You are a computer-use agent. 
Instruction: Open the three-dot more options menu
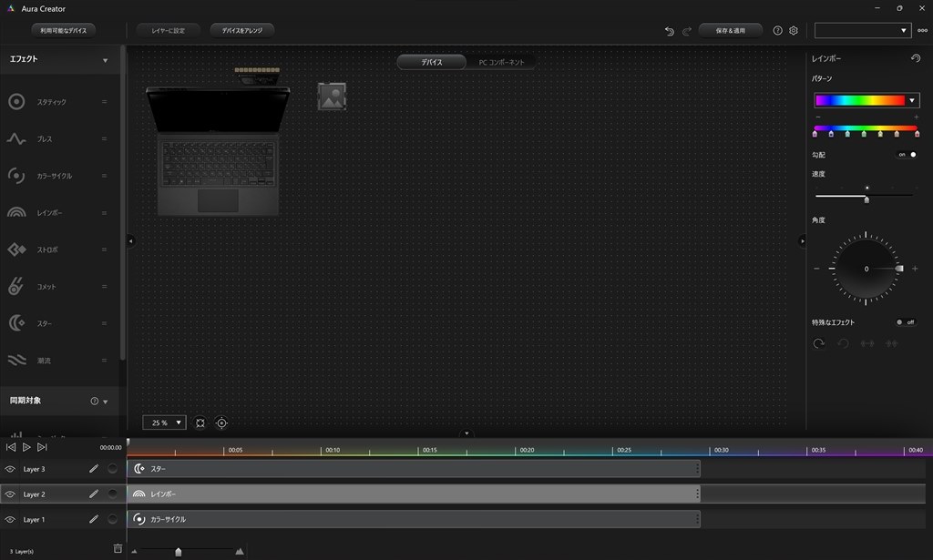(922, 30)
